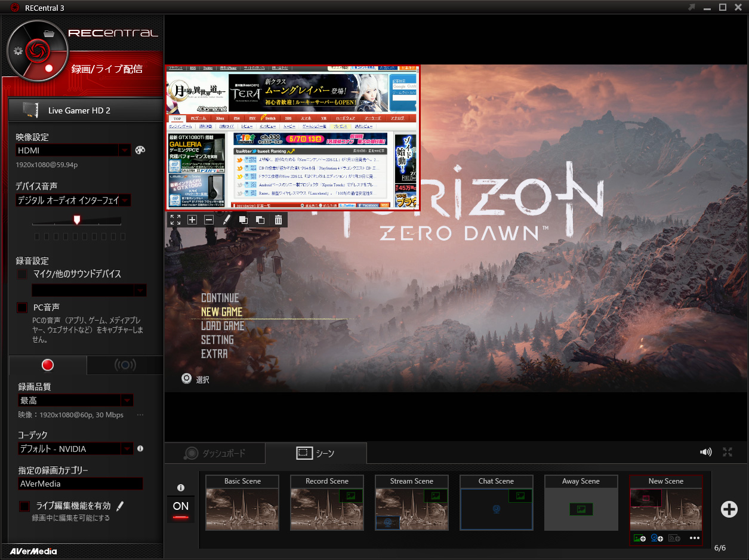
Task: Open the settings gear on the circular dial
Action: coord(19,50)
